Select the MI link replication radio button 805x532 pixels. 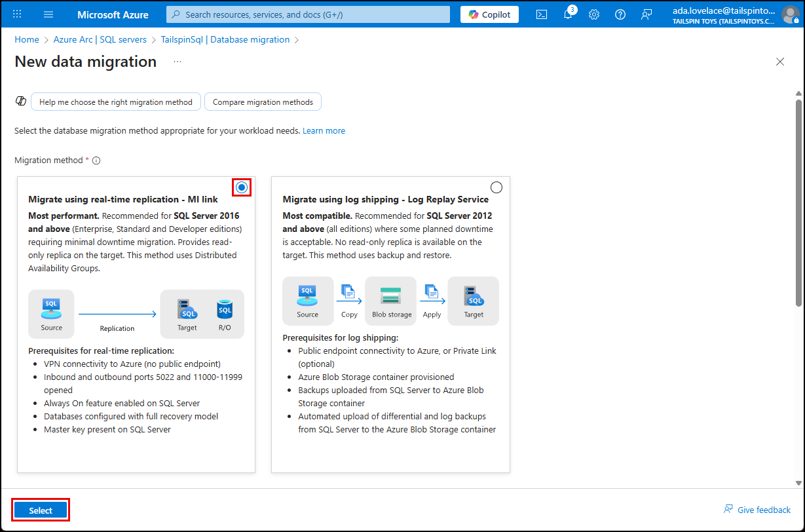coord(241,187)
